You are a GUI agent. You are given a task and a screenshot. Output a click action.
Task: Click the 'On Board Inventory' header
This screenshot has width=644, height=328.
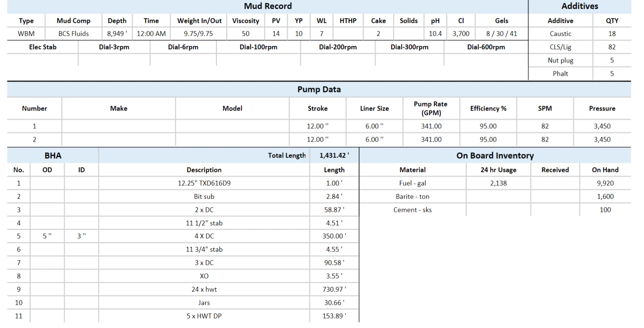[495, 156]
